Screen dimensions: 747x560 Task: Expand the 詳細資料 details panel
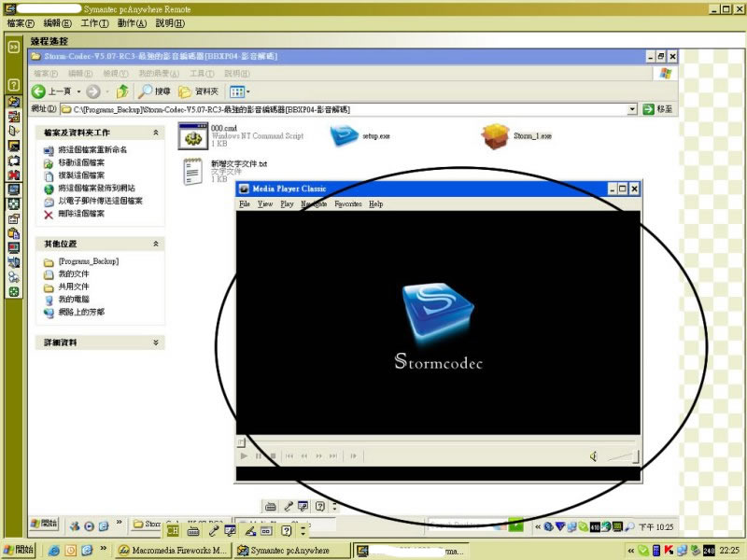[x=155, y=343]
